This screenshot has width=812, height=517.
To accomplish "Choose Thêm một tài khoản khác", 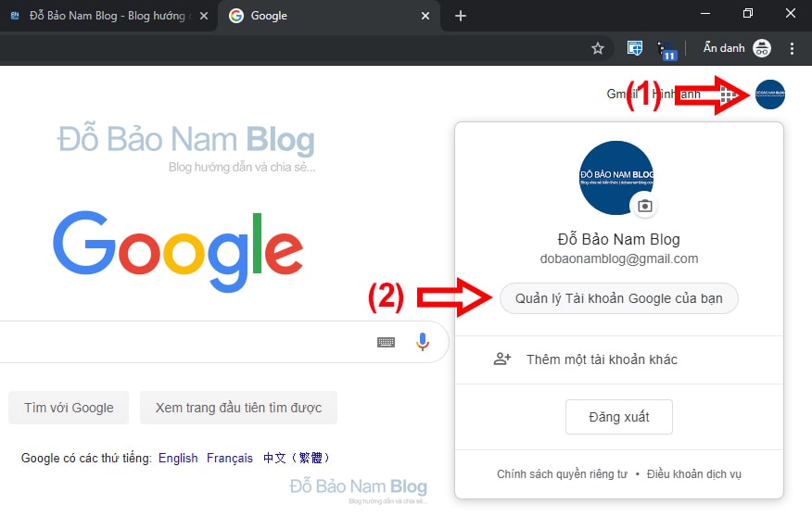I will (x=619, y=359).
